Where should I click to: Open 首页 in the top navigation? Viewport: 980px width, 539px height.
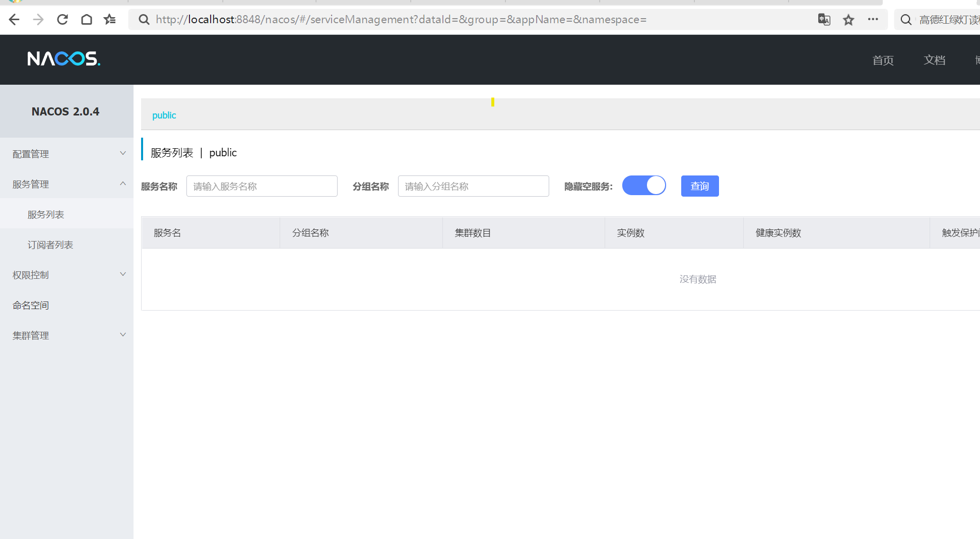(883, 60)
